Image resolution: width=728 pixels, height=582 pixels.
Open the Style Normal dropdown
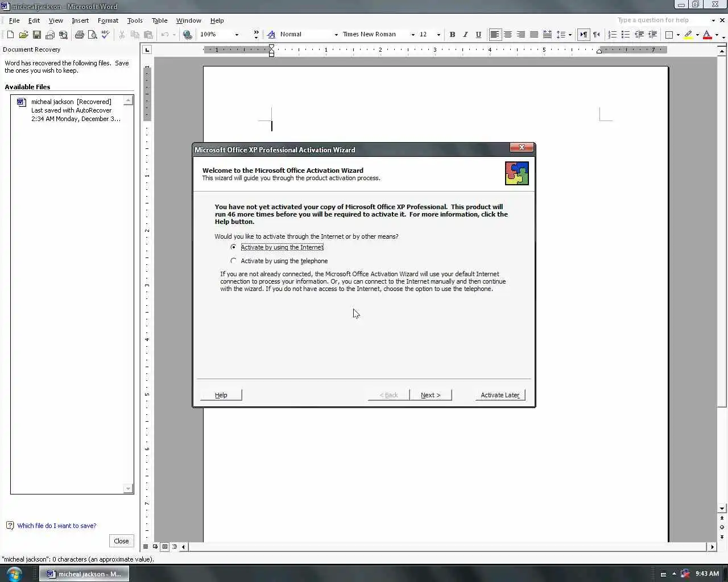click(x=336, y=35)
